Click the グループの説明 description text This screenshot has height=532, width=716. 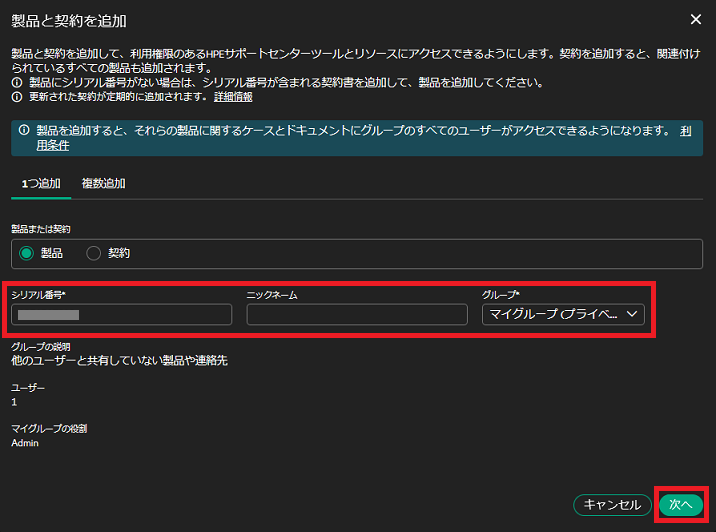[x=119, y=360]
